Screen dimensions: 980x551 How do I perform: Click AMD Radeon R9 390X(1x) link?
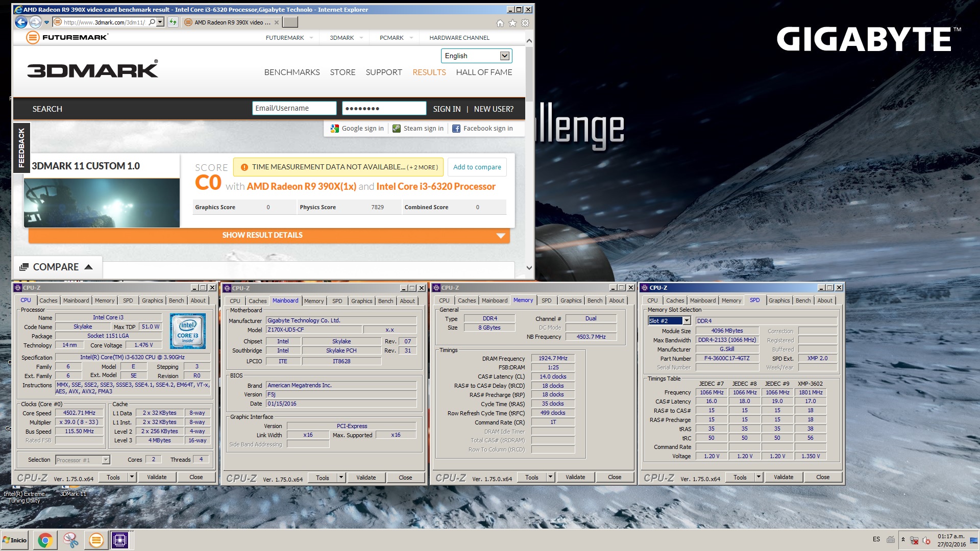(302, 187)
